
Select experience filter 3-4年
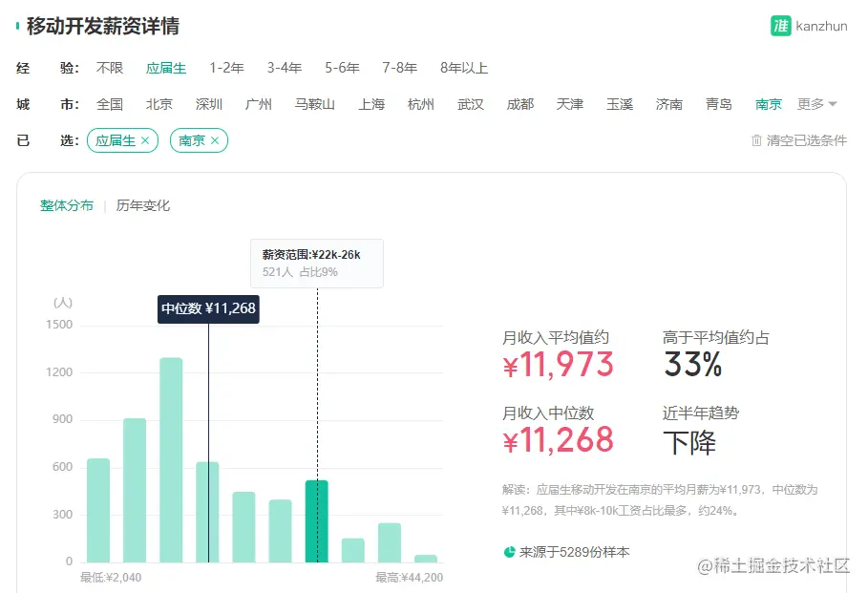(285, 68)
